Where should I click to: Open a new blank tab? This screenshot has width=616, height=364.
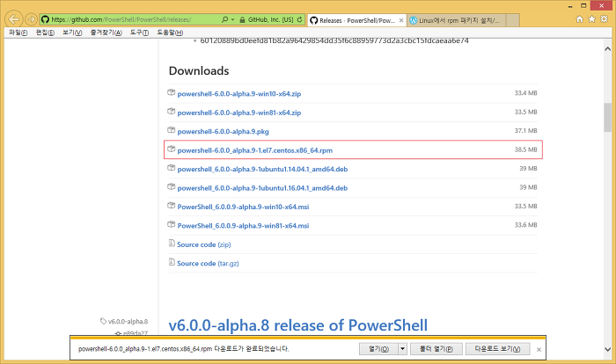tap(513, 20)
